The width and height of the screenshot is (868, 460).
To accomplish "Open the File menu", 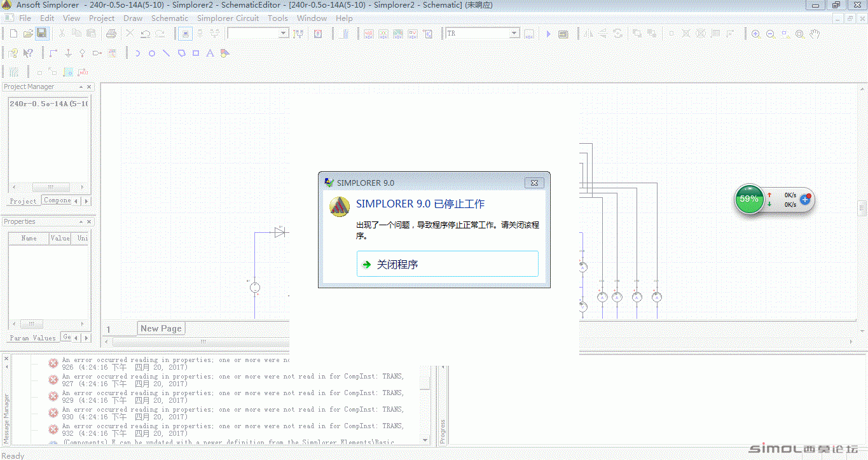I will click(x=25, y=18).
